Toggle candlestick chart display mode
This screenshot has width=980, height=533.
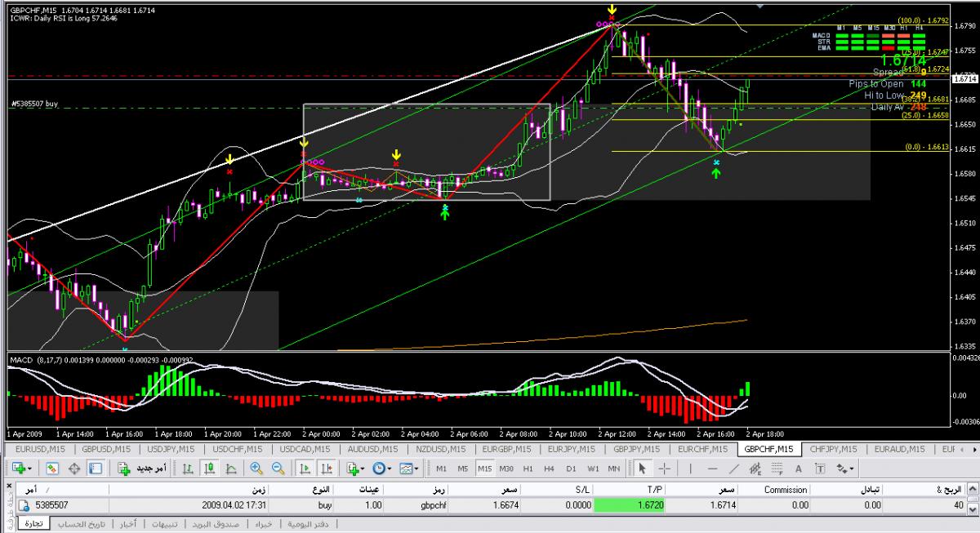coord(209,469)
